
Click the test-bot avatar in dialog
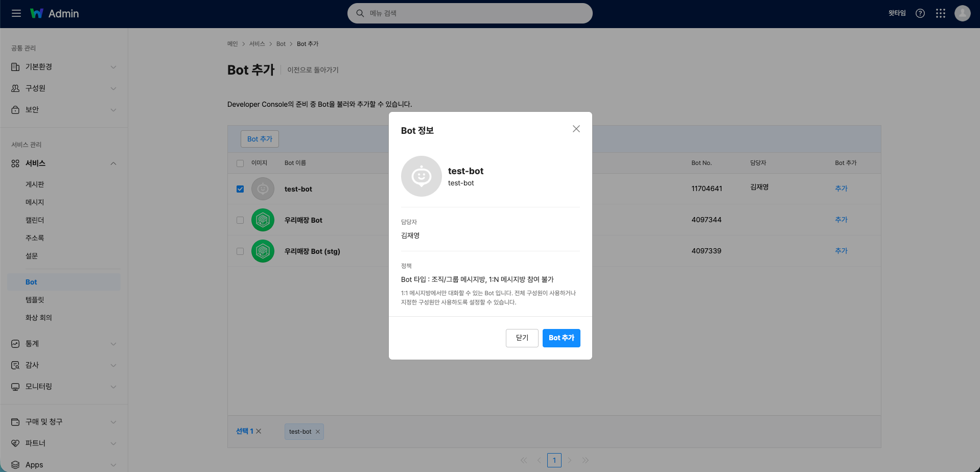(421, 176)
